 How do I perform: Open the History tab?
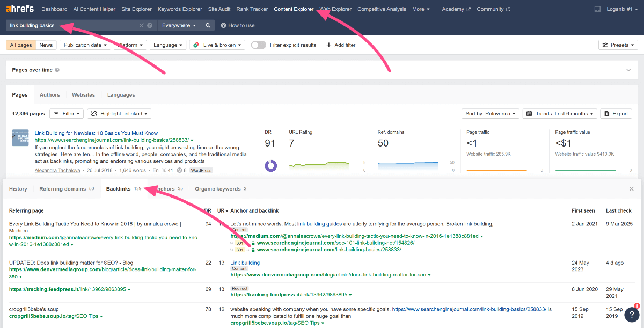(x=18, y=189)
